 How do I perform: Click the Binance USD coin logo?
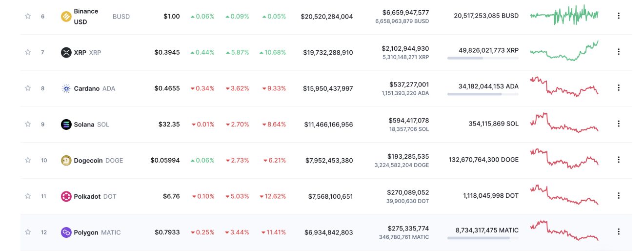[66, 17]
